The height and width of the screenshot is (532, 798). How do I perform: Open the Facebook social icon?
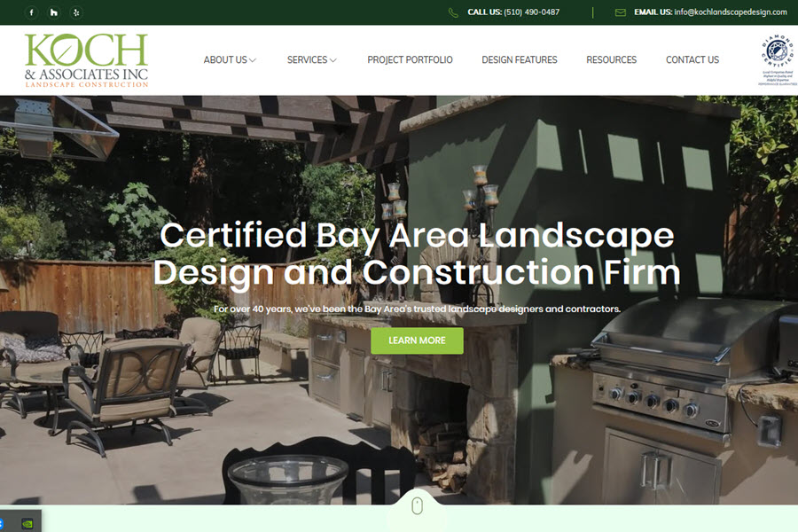click(x=32, y=12)
